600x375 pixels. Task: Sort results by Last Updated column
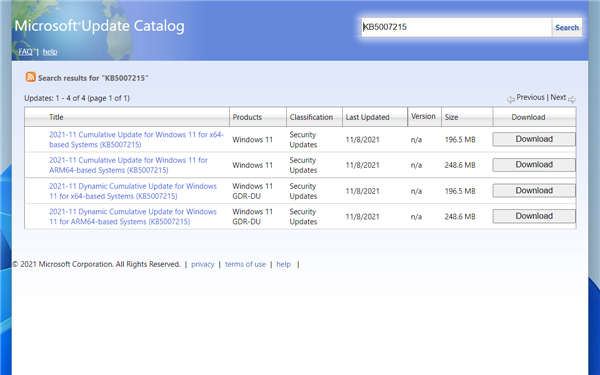point(367,117)
